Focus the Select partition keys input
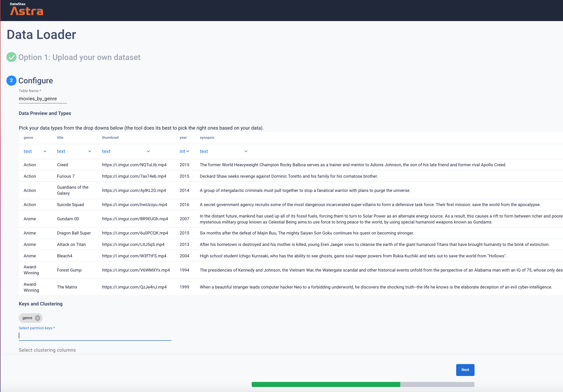The image size is (563, 392). pyautogui.click(x=95, y=335)
